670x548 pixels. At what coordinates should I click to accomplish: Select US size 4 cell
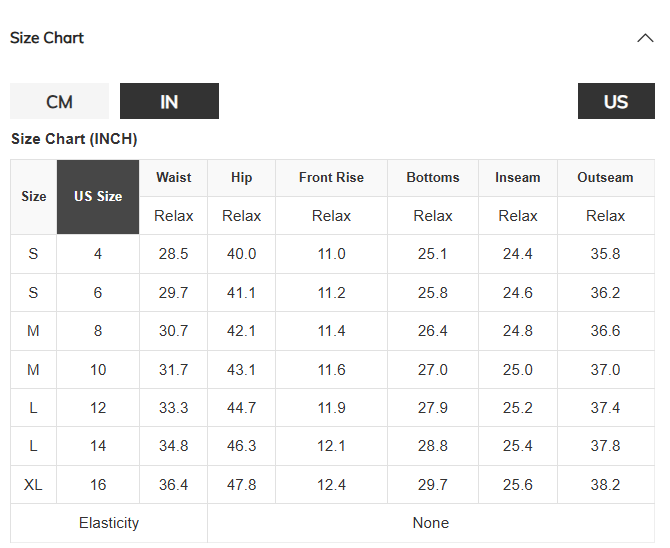(98, 254)
